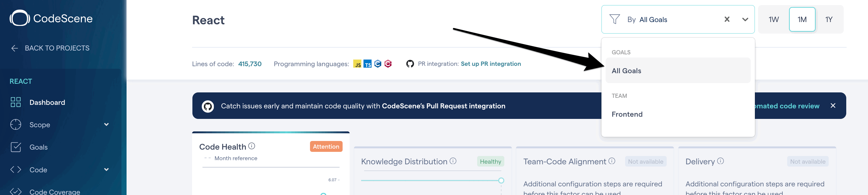The height and width of the screenshot is (195, 868).
Task: Click the Code Health card title
Action: click(222, 147)
